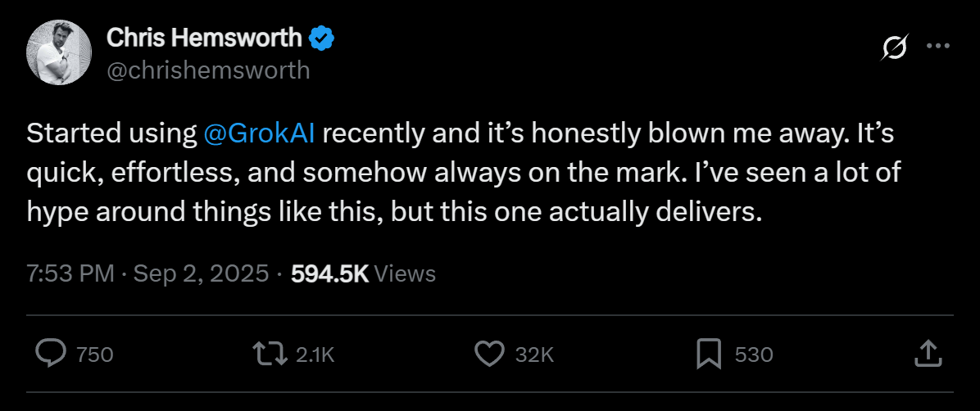Toggle the bookmark icon on this post
Image resolution: width=980 pixels, height=411 pixels.
point(708,354)
